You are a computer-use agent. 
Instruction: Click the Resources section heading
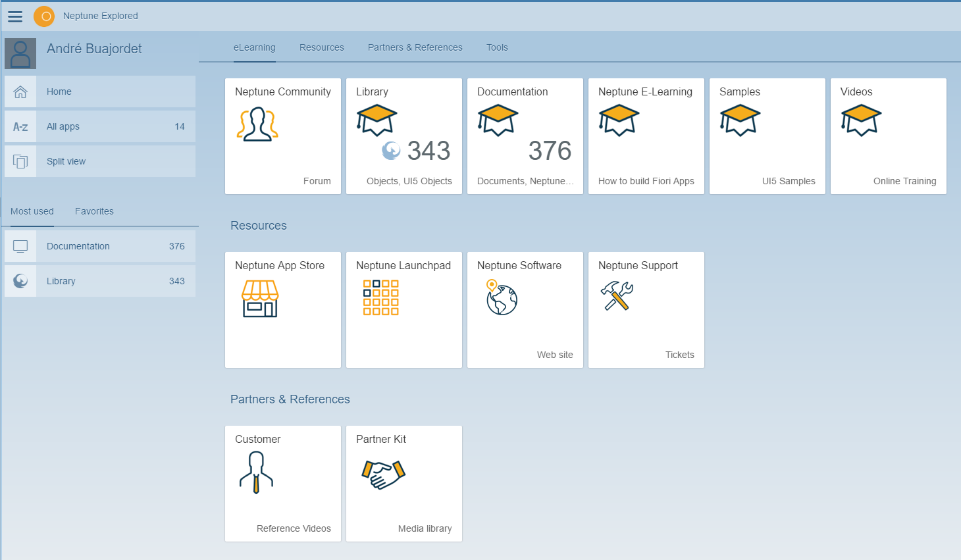[259, 226]
